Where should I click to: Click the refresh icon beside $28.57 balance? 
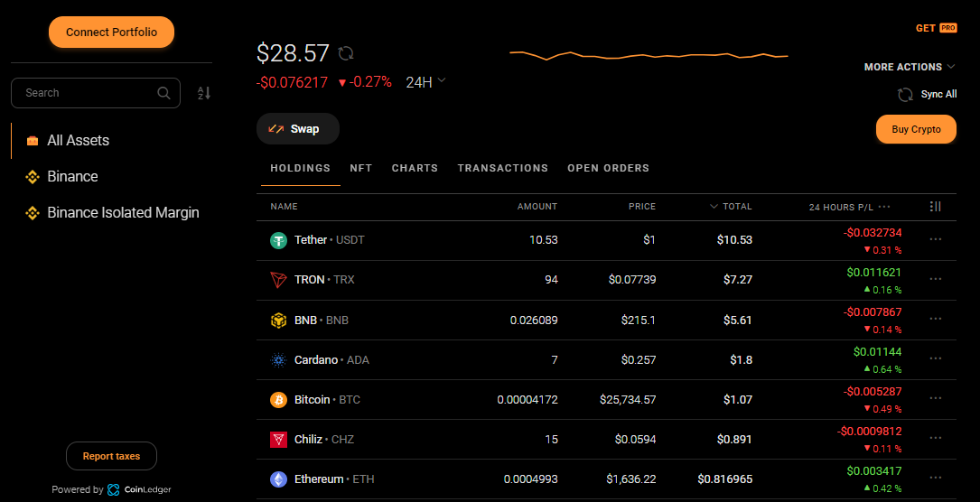coord(346,53)
